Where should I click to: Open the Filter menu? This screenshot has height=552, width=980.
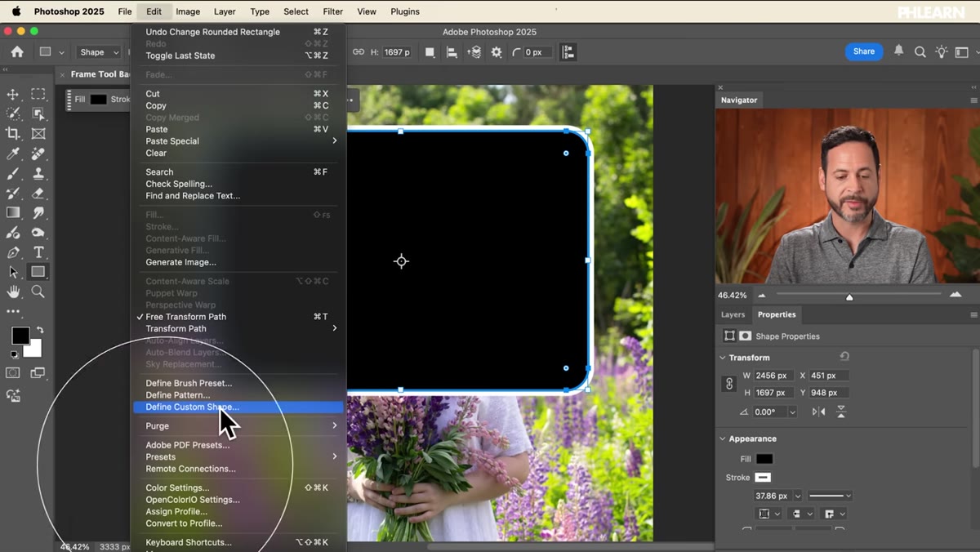(x=332, y=11)
